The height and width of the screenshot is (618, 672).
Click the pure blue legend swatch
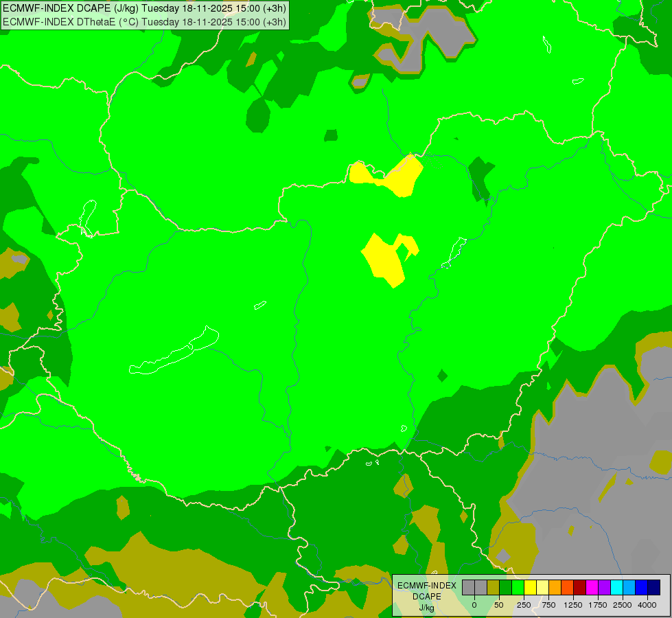(642, 588)
